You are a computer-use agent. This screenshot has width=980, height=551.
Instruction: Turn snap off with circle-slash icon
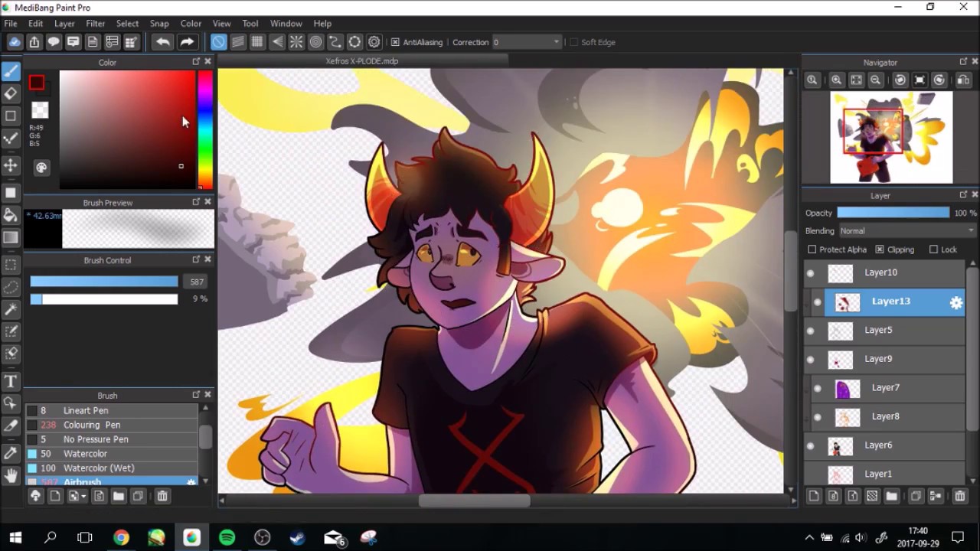[218, 42]
